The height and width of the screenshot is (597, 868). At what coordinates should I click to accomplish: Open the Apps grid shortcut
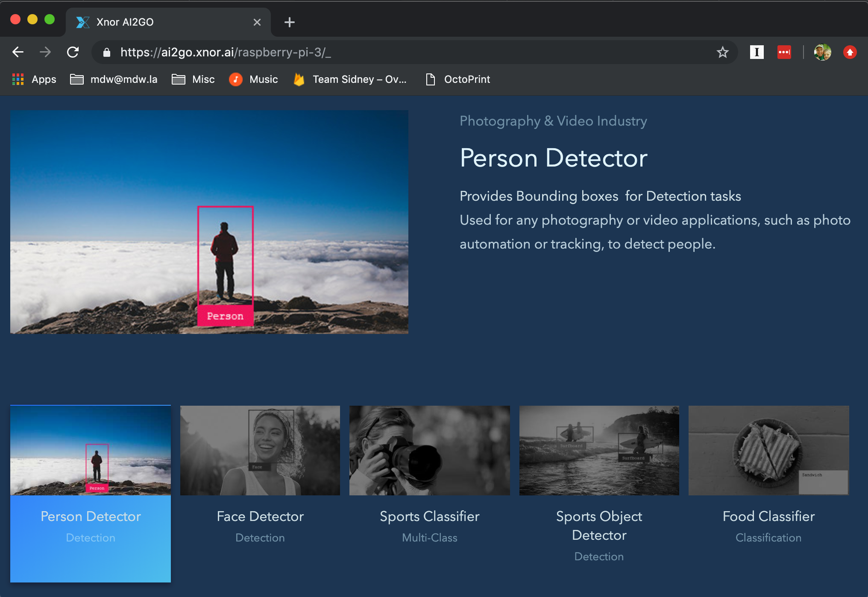point(34,79)
